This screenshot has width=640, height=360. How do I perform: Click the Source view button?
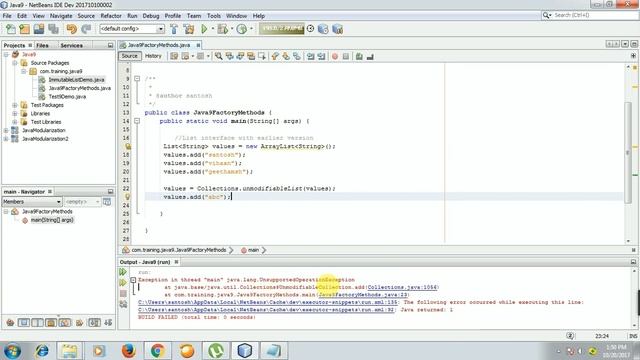point(129,56)
